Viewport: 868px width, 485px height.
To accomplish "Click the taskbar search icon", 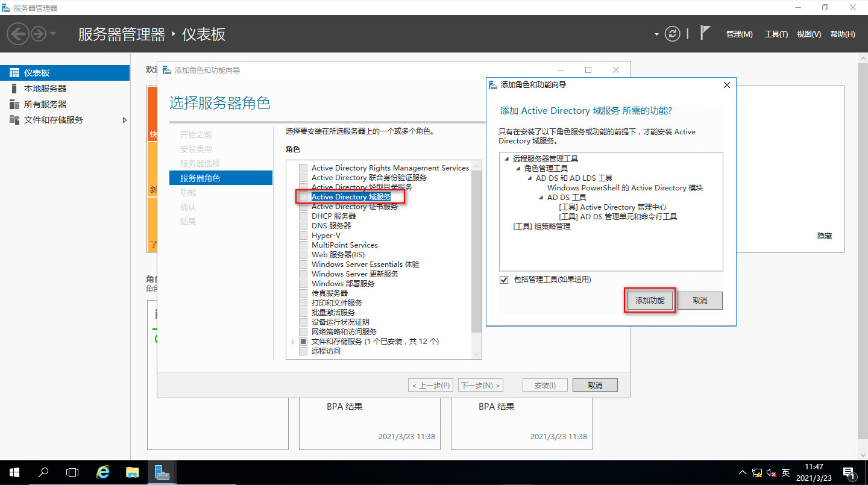I will click(x=43, y=473).
